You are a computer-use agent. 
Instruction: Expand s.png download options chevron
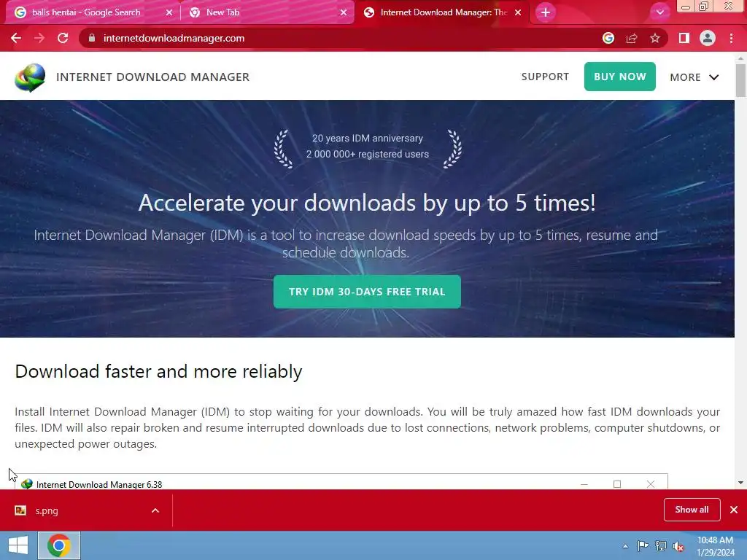tap(155, 510)
